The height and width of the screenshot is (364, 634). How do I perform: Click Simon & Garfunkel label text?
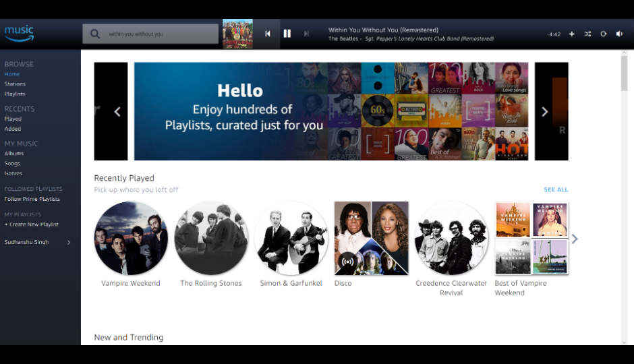[x=291, y=283]
